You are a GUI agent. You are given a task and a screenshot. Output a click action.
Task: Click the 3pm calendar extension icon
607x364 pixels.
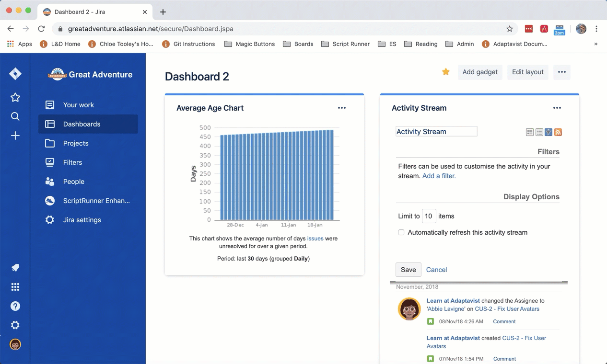pos(560,30)
